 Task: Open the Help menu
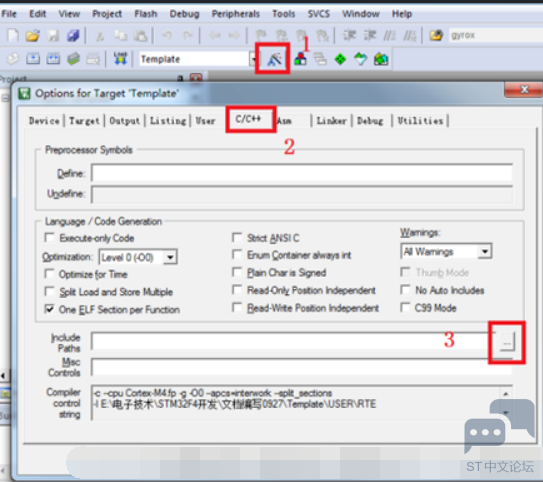(x=402, y=14)
